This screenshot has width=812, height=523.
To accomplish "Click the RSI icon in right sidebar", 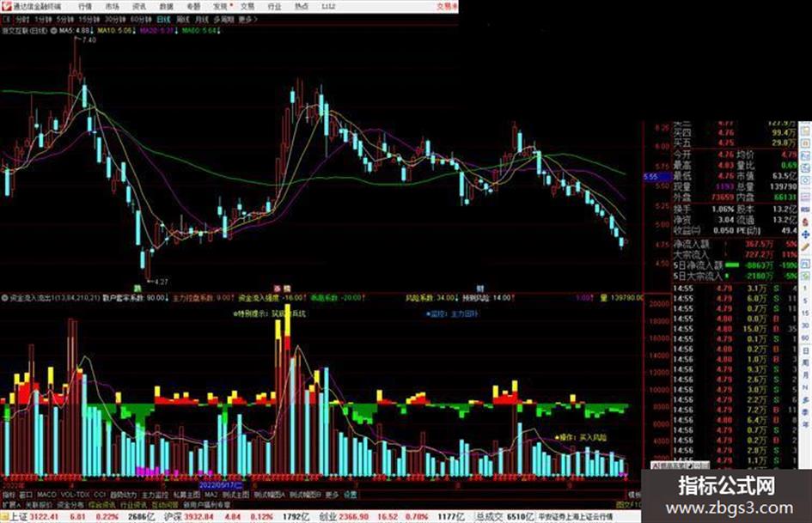I will (x=805, y=210).
